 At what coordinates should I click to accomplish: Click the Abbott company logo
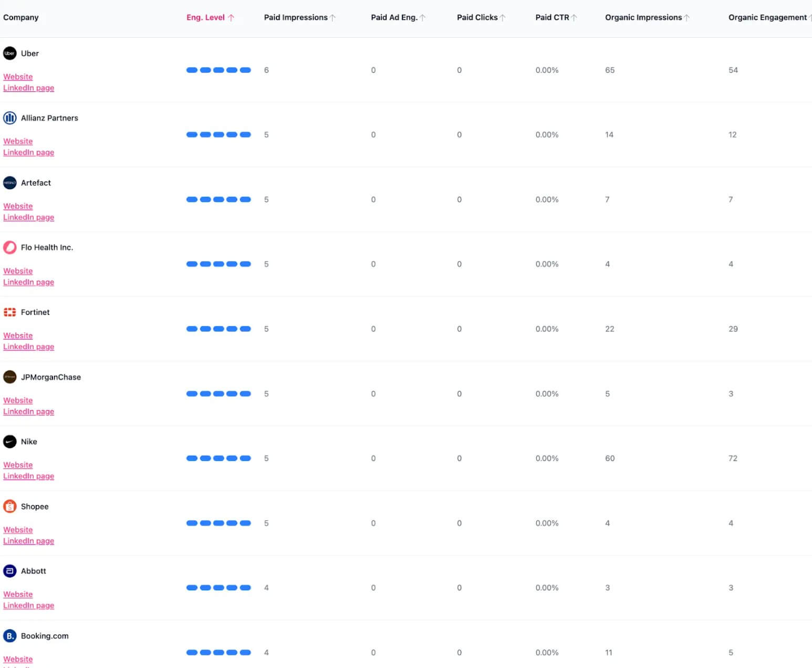[x=10, y=571]
